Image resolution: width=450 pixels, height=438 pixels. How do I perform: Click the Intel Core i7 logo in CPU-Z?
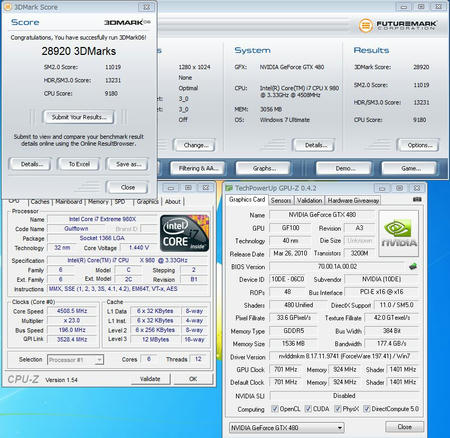pyautogui.click(x=185, y=233)
